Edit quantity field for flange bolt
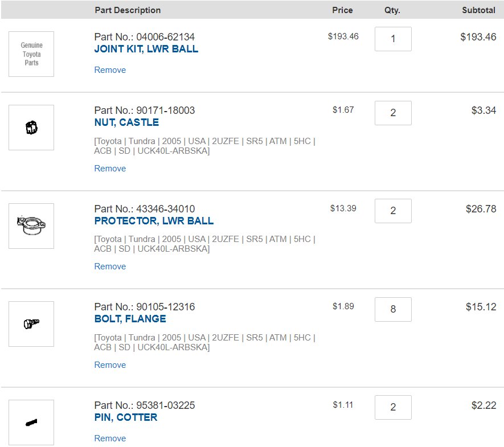 pos(393,309)
